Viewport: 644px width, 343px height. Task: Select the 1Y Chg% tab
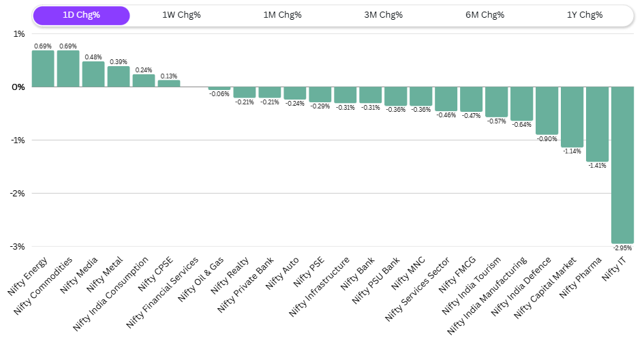(x=585, y=15)
